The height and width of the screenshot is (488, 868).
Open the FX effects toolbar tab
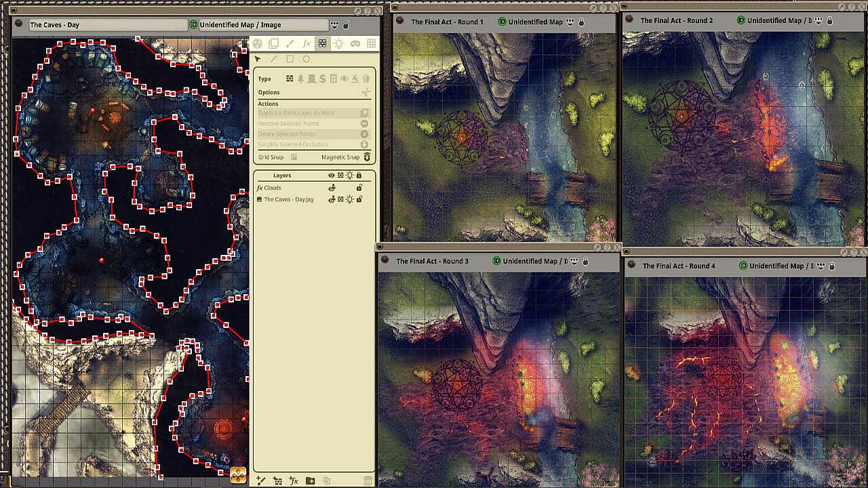(306, 43)
